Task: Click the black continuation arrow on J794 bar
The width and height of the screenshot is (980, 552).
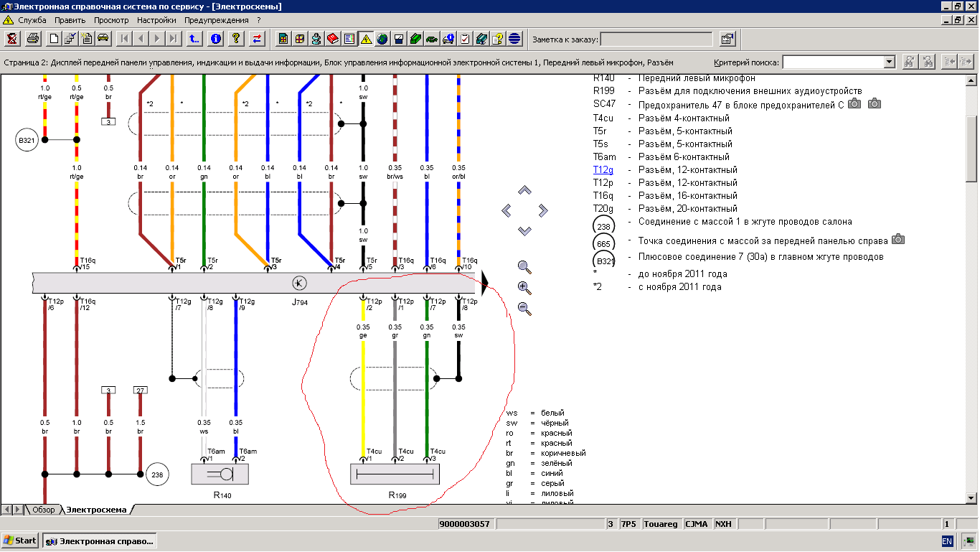Action: [x=485, y=283]
